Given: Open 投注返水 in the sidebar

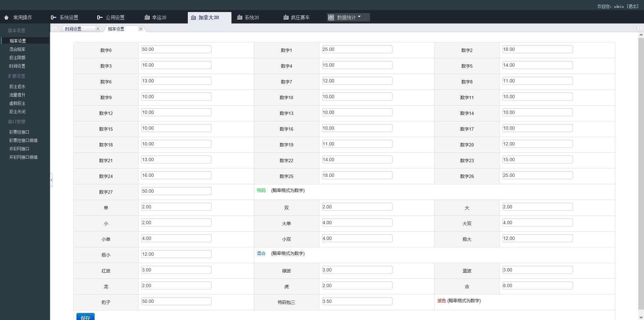Looking at the screenshot, I should pyautogui.click(x=17, y=86).
